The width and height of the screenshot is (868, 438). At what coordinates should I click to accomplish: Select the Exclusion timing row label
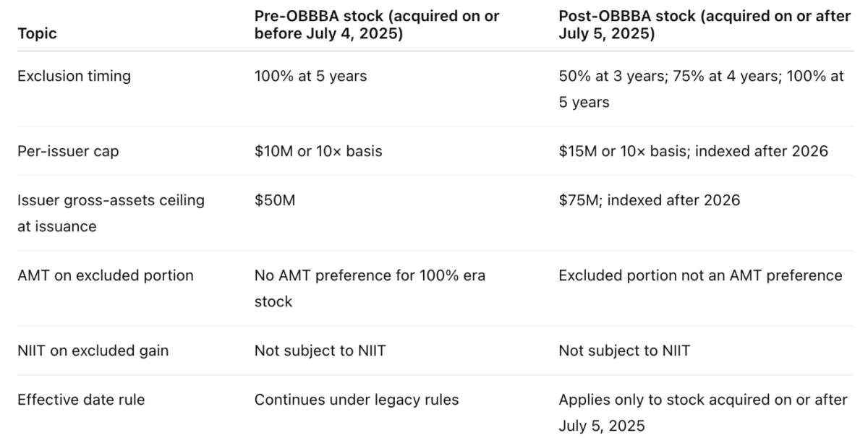click(x=74, y=76)
